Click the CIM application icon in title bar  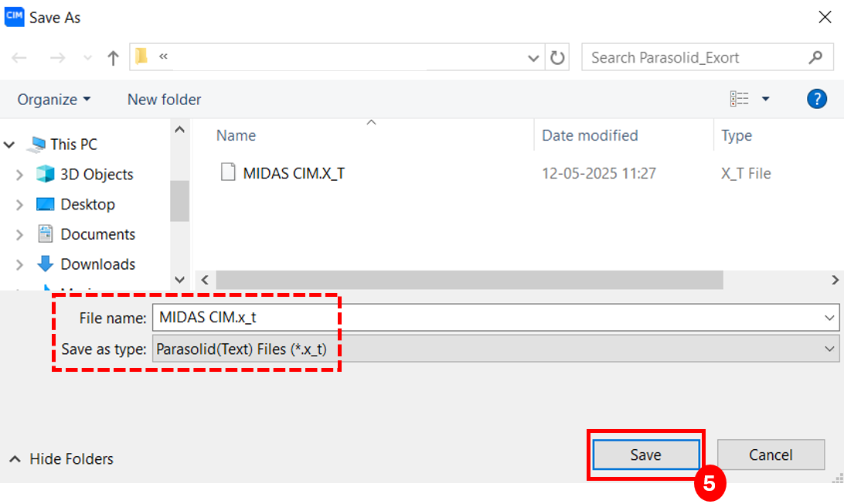pyautogui.click(x=15, y=17)
